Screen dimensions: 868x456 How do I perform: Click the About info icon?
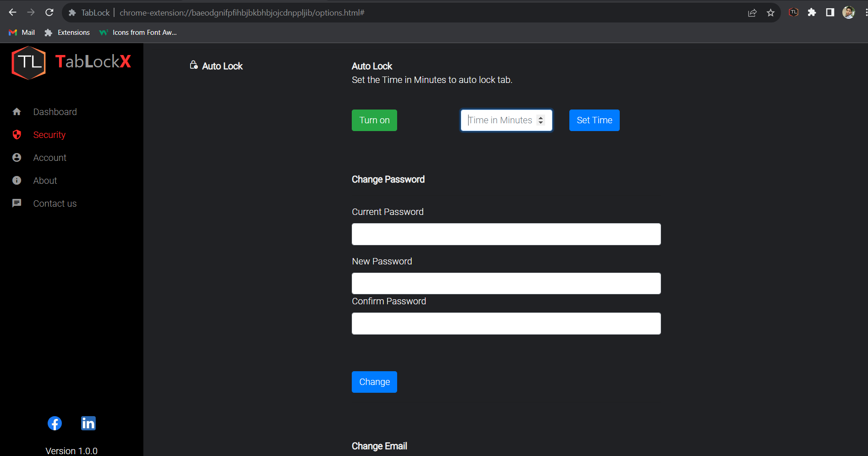pyautogui.click(x=17, y=180)
